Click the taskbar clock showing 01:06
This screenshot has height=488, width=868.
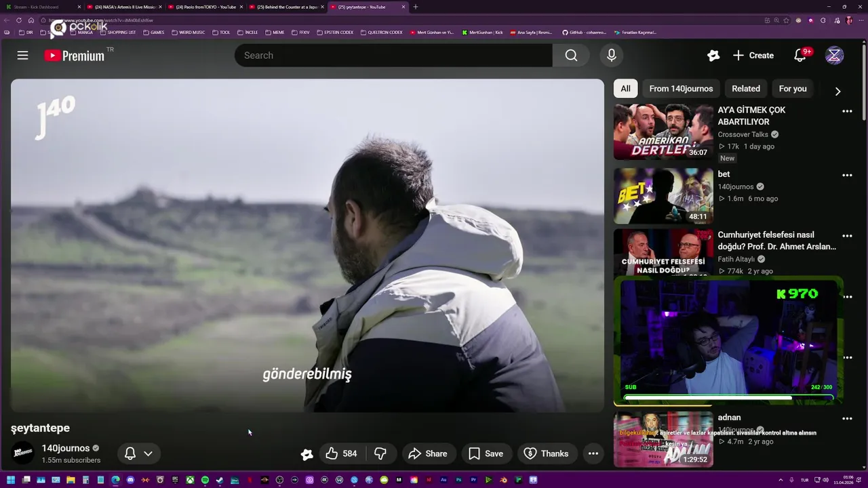844,481
